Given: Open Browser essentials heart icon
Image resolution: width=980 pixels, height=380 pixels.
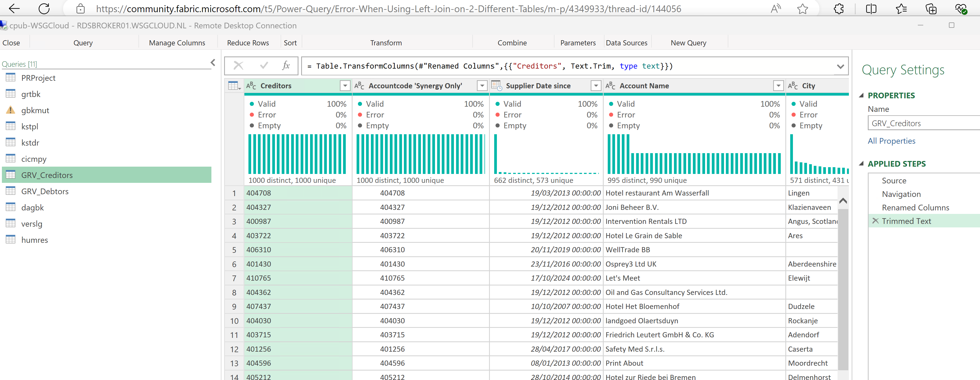Looking at the screenshot, I should click(x=961, y=8).
